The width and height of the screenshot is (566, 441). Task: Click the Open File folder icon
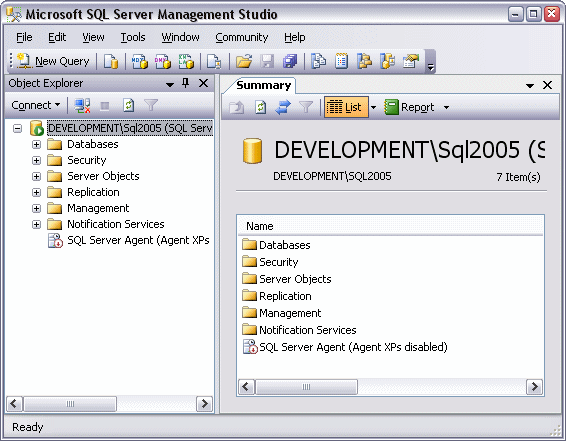244,61
